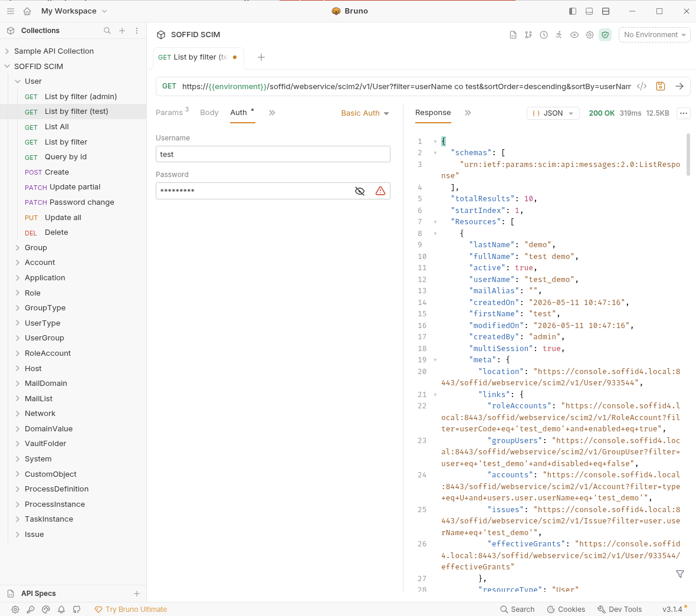This screenshot has width=696, height=616.
Task: Select the Response tab
Action: [x=433, y=113]
